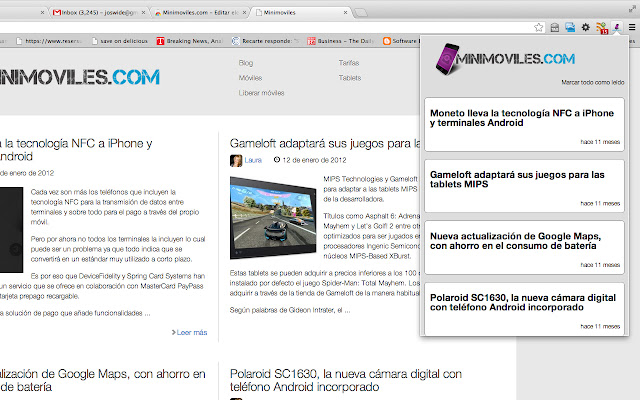640x400 pixels.
Task: Click the Minimoviles.com page header logo
Action: [80, 77]
